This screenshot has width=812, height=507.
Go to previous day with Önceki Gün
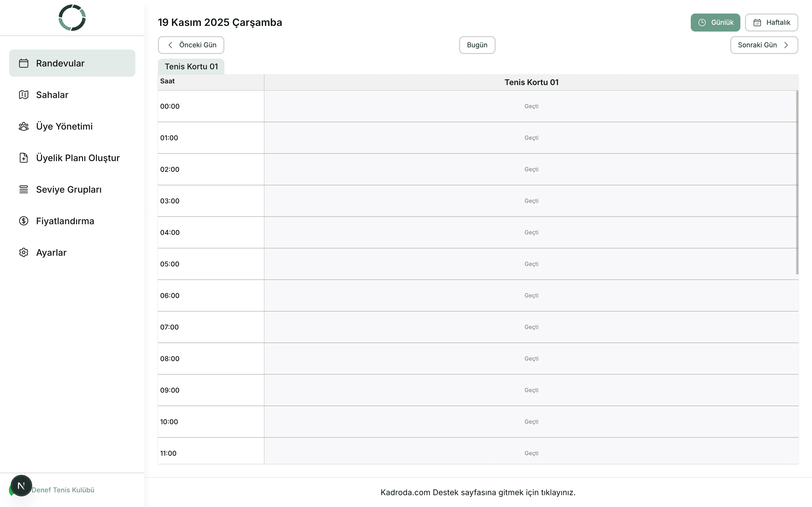pyautogui.click(x=191, y=45)
